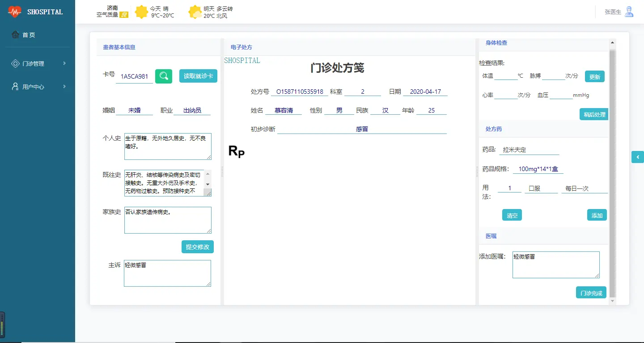644x343 pixels.
Task: Click the medical cross icon for 门诊管理
Action: (16, 63)
